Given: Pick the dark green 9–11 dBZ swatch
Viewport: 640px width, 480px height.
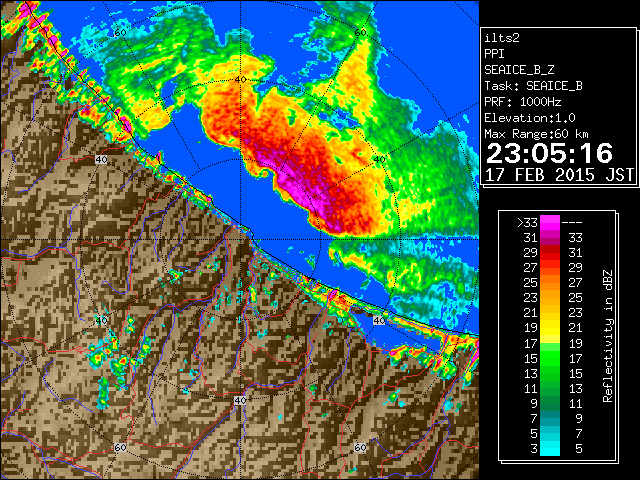Looking at the screenshot, I should coord(550,403).
